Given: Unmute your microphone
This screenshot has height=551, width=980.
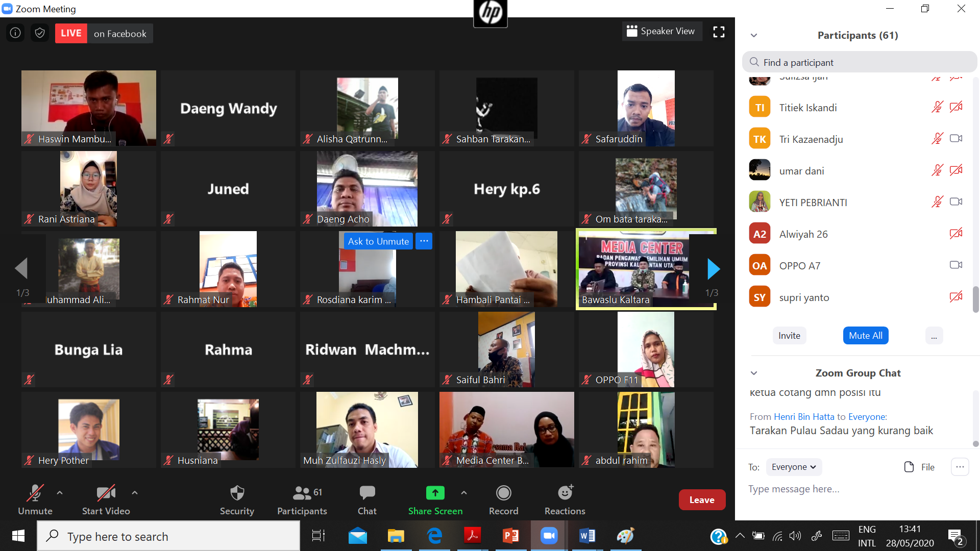Looking at the screenshot, I should point(35,499).
